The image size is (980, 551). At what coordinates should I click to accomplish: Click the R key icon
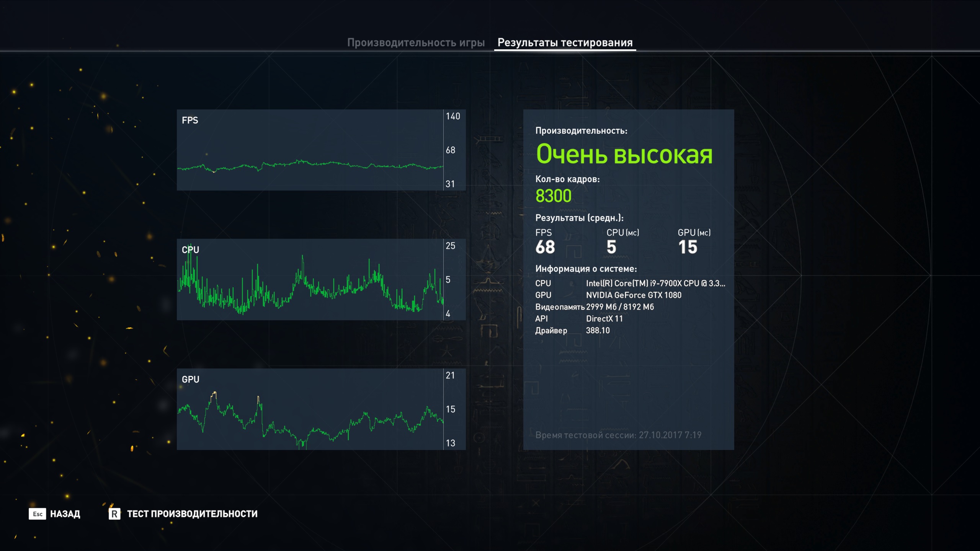pos(114,514)
